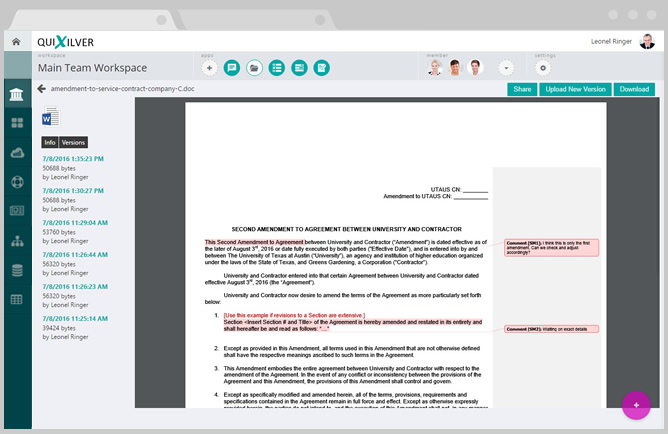The width and height of the screenshot is (668, 434).
Task: Open the grid dashboard sidebar icon
Action: [17, 123]
